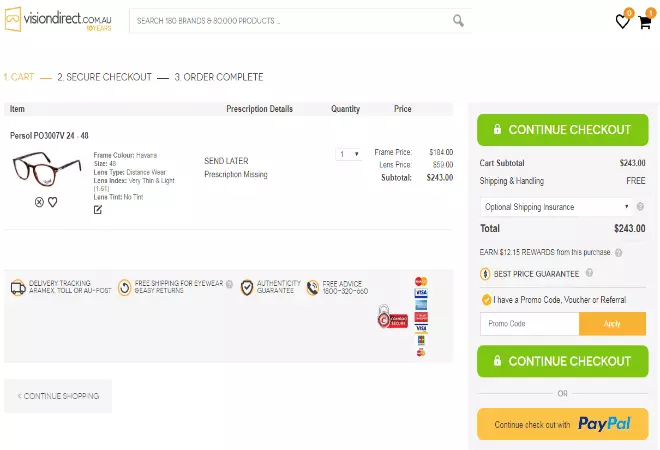Click the visiondirect.com.au logo

coord(58,19)
